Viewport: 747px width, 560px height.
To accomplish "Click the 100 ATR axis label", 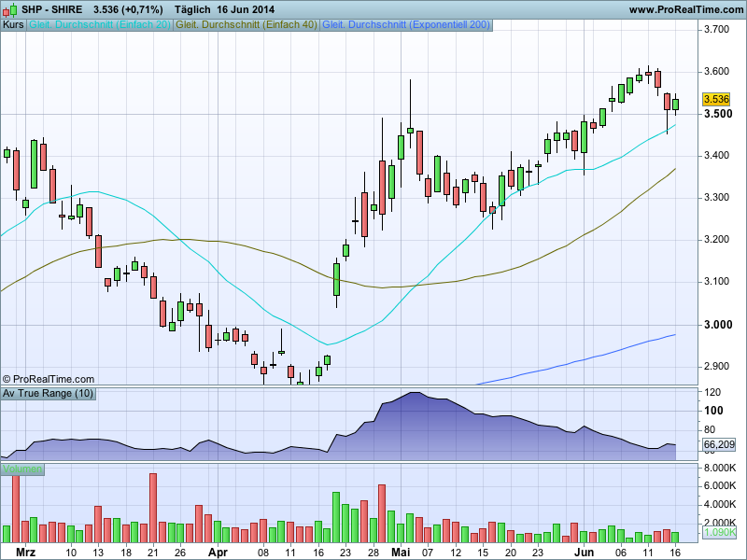I will 713,411.
